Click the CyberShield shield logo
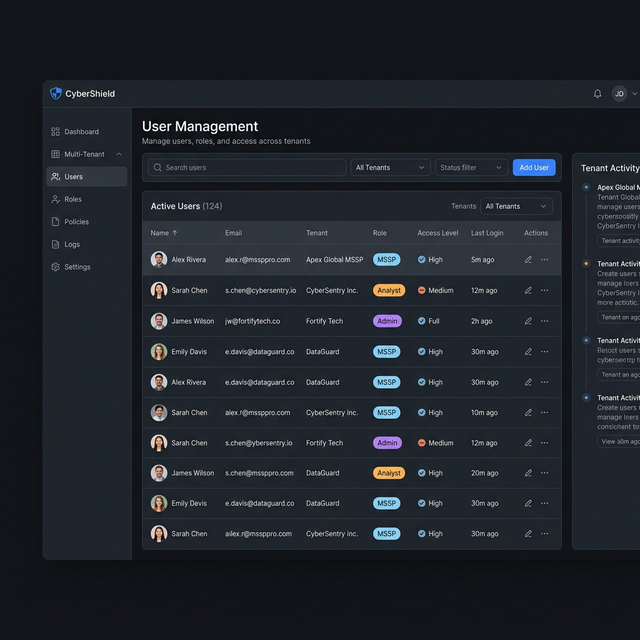The height and width of the screenshot is (640, 640). click(x=56, y=93)
